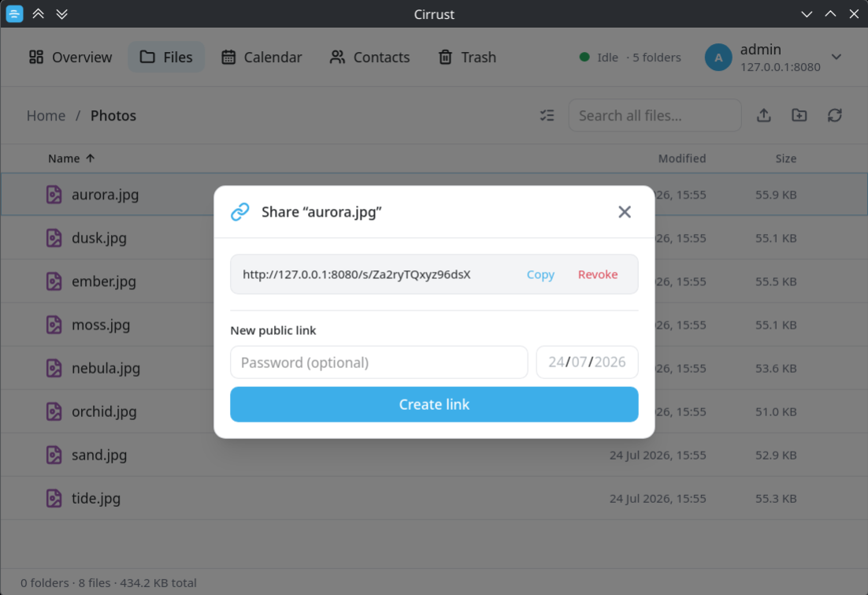868x595 pixels.
Task: Navigate to Home in the breadcrumb
Action: [46, 115]
